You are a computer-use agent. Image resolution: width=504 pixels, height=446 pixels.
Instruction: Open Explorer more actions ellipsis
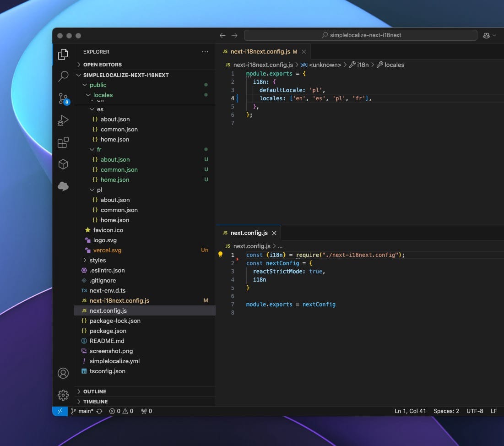tap(205, 52)
